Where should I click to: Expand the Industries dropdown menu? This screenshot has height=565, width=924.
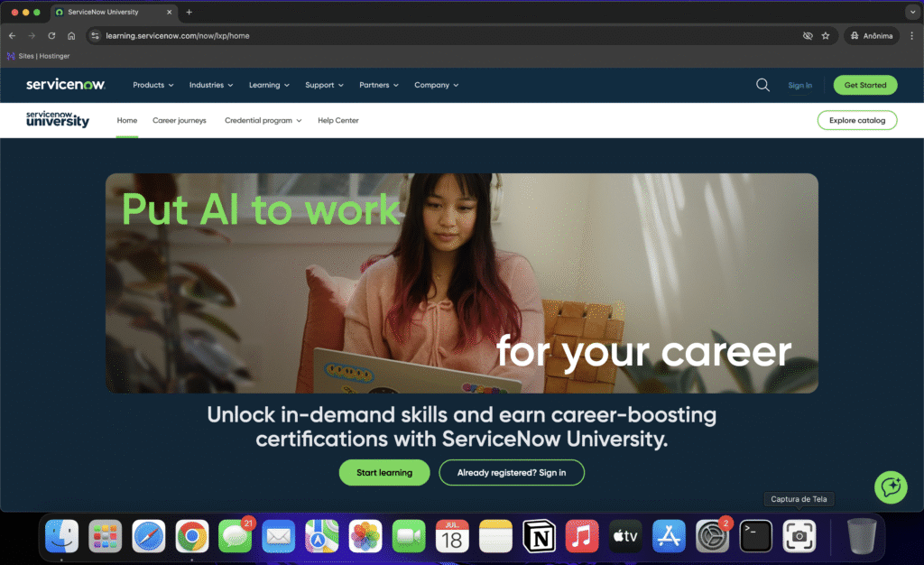[211, 85]
